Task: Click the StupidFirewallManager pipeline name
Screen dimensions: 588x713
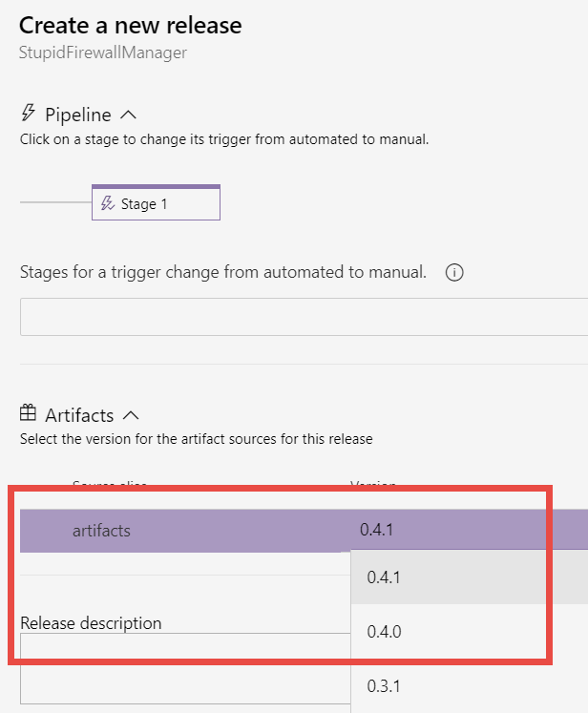Action: [103, 52]
